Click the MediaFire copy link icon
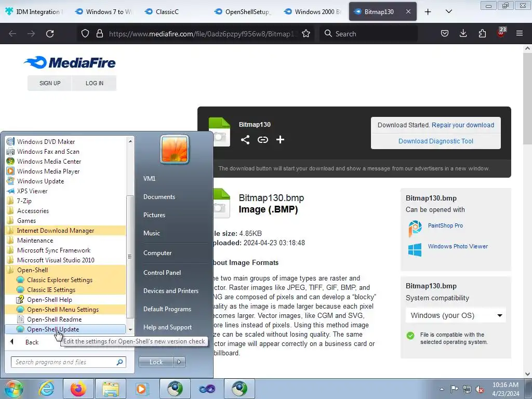The height and width of the screenshot is (399, 532). pyautogui.click(x=262, y=140)
